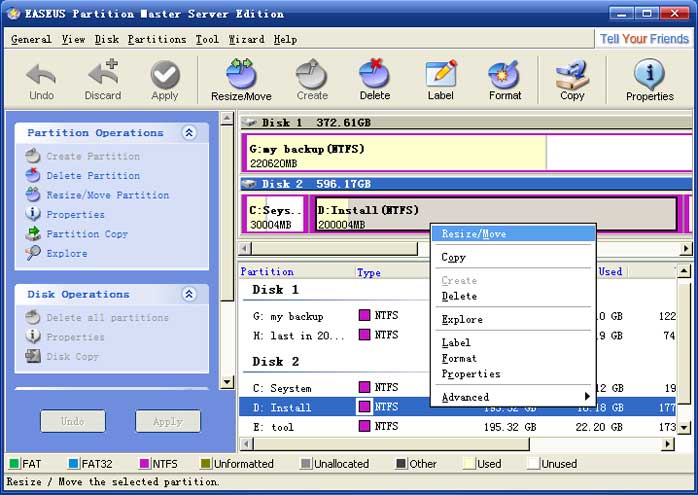
Task: Click the bottom Apply button
Action: (168, 421)
